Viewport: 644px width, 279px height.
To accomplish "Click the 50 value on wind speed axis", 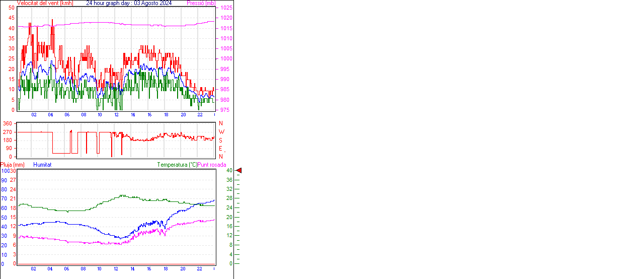I will (12, 8).
